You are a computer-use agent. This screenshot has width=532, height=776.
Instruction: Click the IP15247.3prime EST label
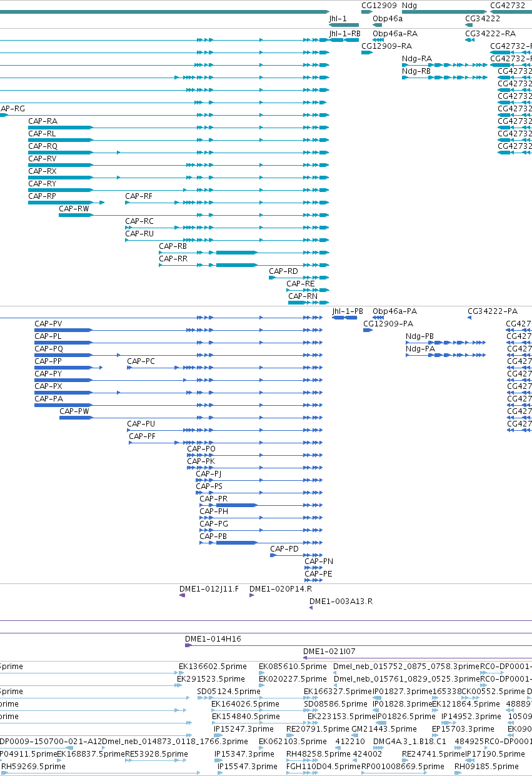[244, 729]
